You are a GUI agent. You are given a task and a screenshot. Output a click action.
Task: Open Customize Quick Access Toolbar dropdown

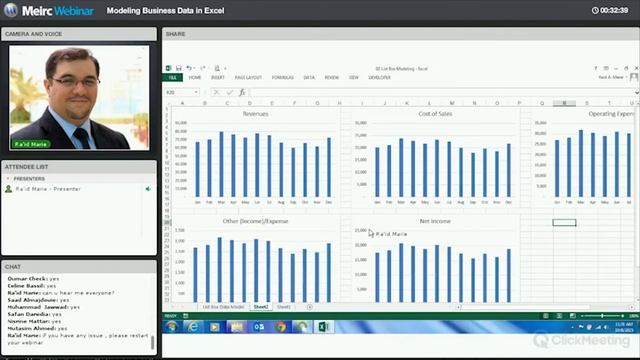pos(225,69)
